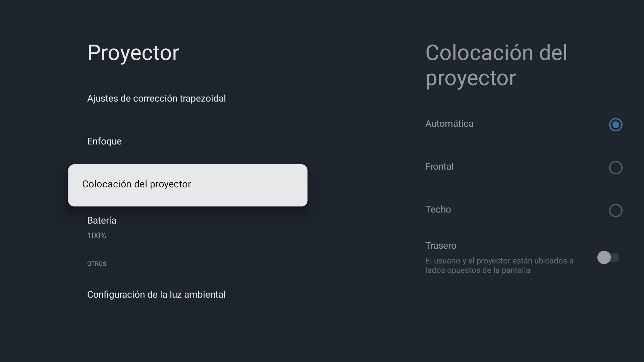Choose the Frontal option label

pos(439,167)
